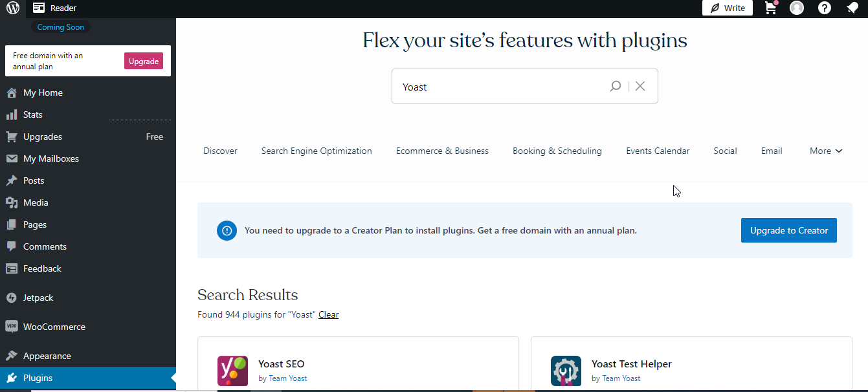Click the Coming Soon badge
868x392 pixels.
coord(60,27)
